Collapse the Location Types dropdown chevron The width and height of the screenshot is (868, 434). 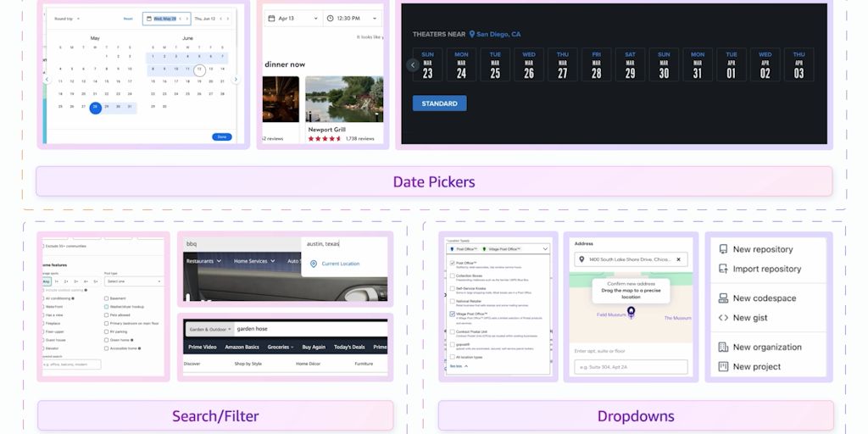(545, 249)
